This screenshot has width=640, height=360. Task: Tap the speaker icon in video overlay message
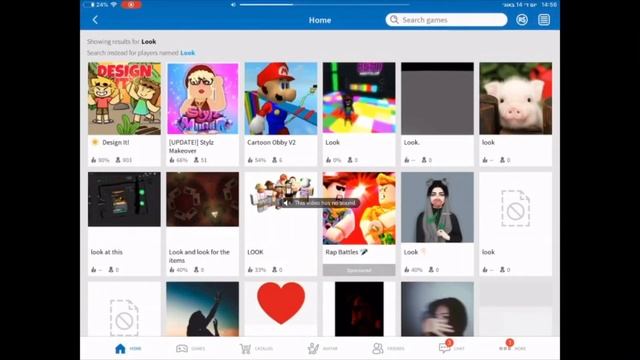click(287, 203)
